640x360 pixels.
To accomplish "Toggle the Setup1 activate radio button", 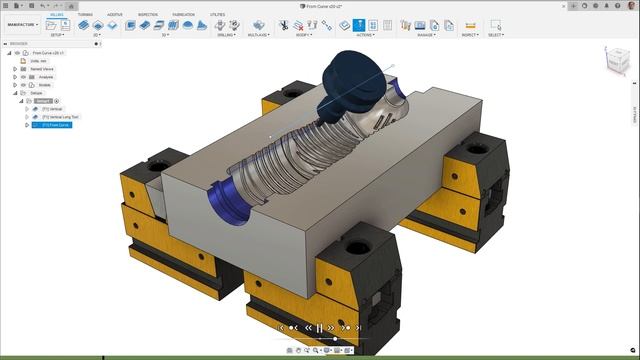I will [x=57, y=101].
